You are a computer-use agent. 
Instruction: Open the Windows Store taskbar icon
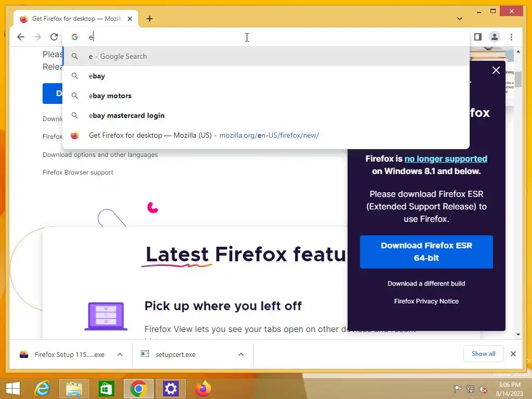106,389
